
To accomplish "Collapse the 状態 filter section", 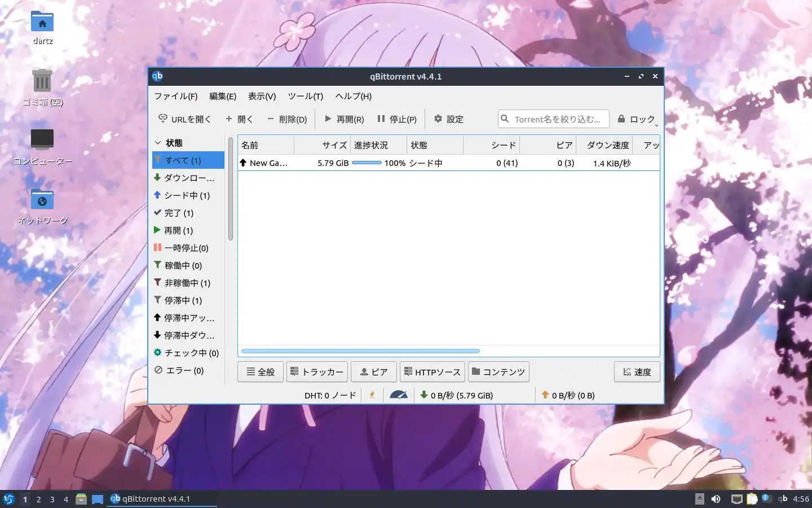I will 158,143.
